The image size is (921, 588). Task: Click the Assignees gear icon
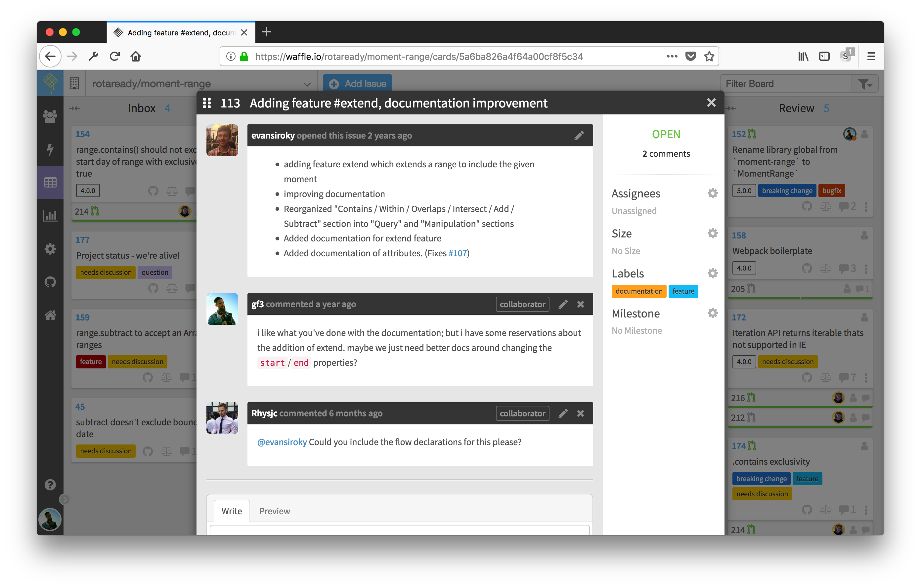(x=712, y=193)
